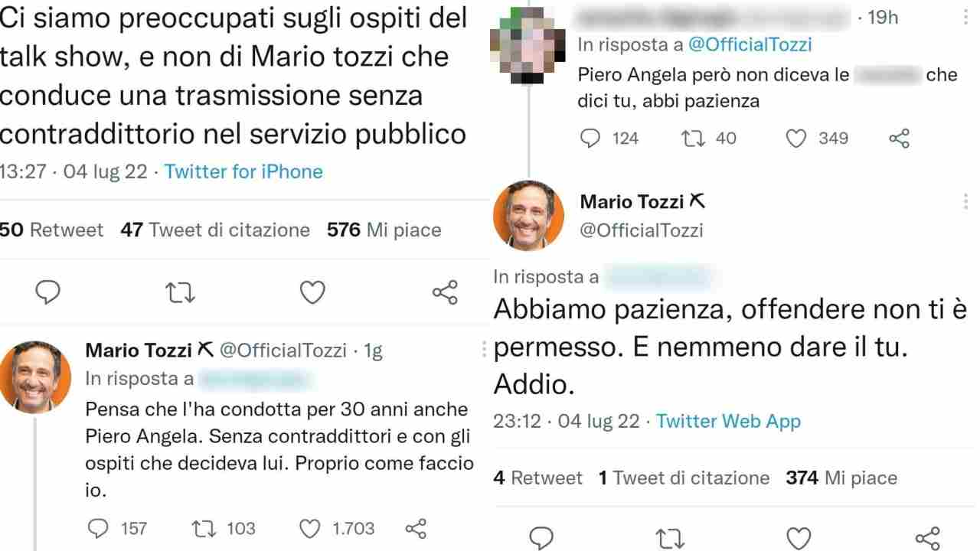Click the 'Twitter Web App' source link
980x551 pixels.
(729, 421)
